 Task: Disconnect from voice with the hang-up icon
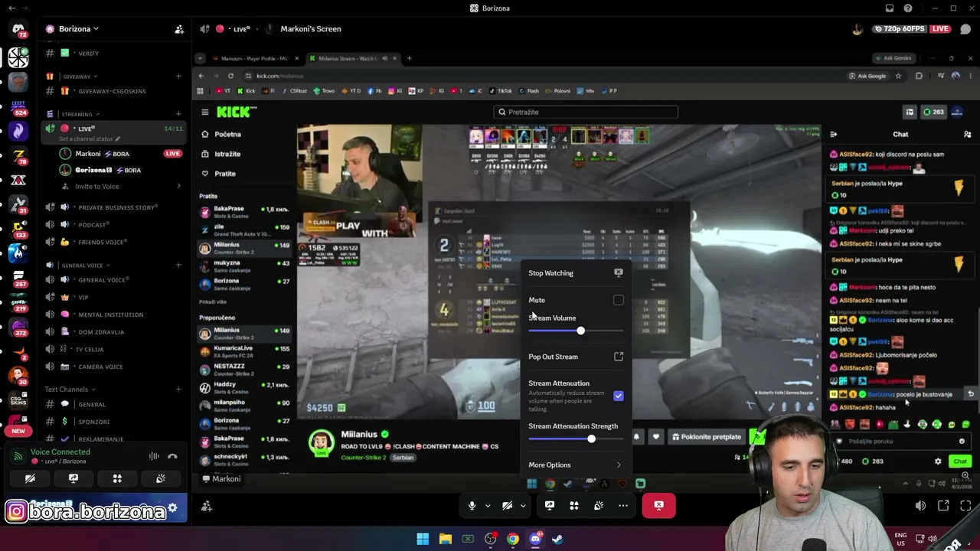pyautogui.click(x=172, y=456)
